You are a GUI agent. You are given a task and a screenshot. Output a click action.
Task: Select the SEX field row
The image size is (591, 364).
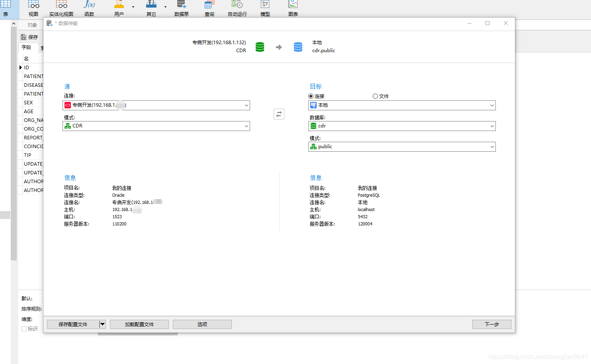click(x=31, y=103)
